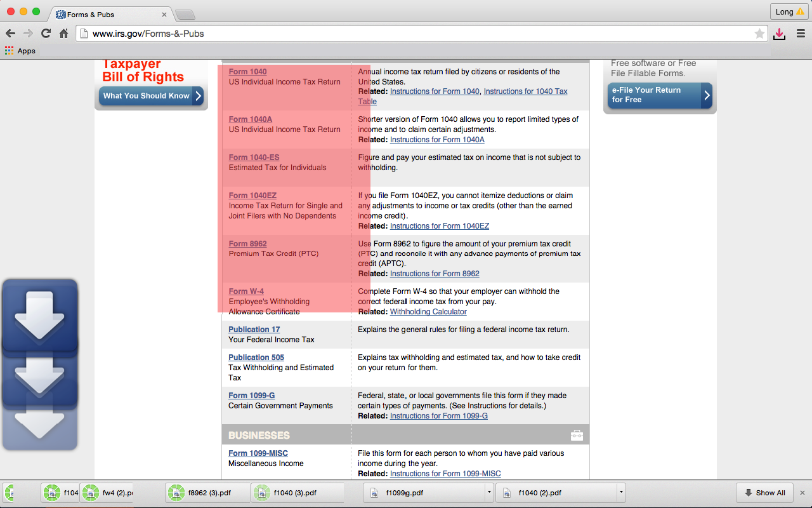Open the Chrome hamburger menu

click(801, 34)
